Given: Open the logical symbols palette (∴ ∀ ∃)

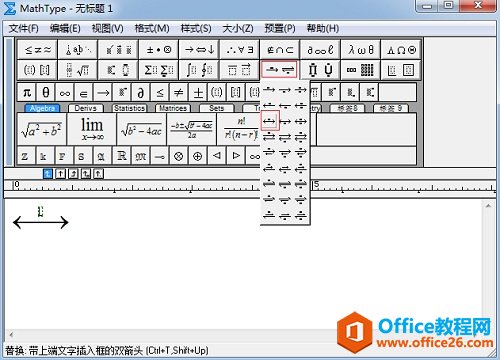Looking at the screenshot, I should coord(239,50).
